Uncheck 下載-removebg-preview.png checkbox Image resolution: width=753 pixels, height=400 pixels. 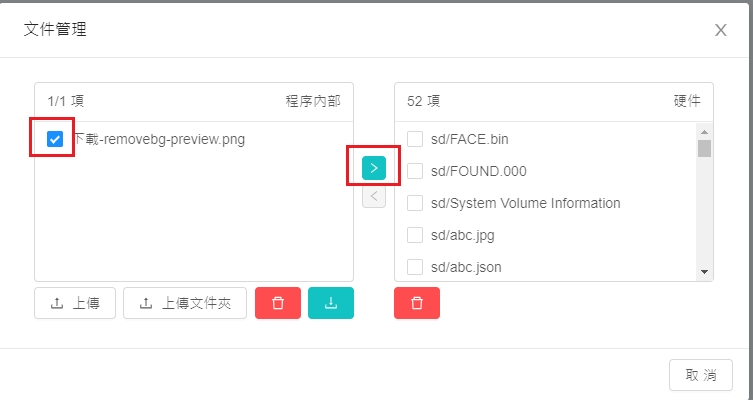point(55,139)
